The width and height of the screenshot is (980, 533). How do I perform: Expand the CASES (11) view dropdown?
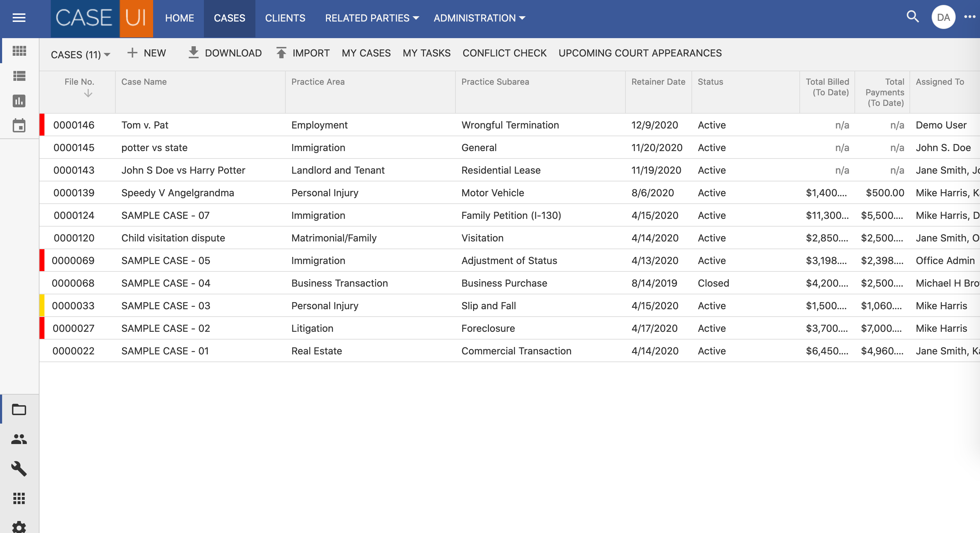pos(81,54)
